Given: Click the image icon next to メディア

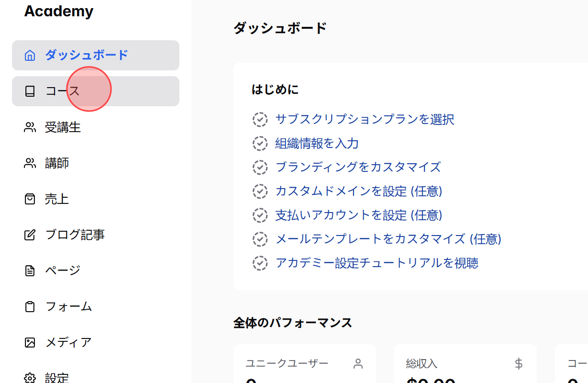Looking at the screenshot, I should (x=30, y=342).
